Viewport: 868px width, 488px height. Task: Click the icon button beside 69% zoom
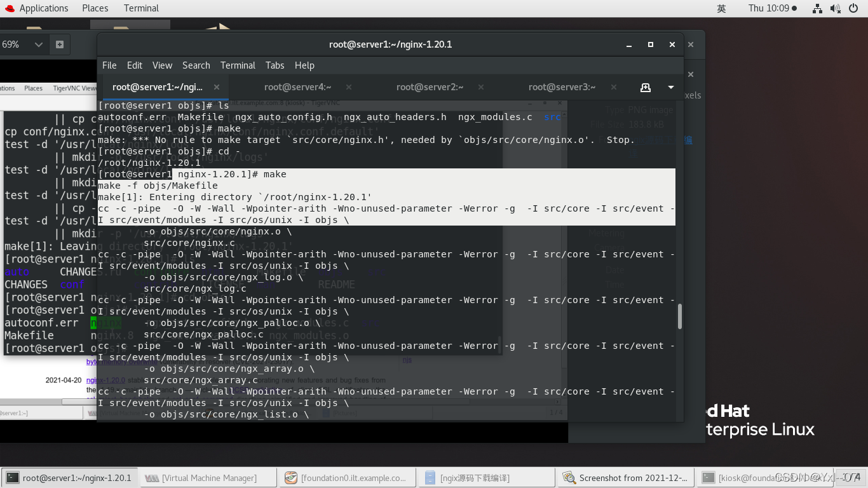click(x=60, y=44)
